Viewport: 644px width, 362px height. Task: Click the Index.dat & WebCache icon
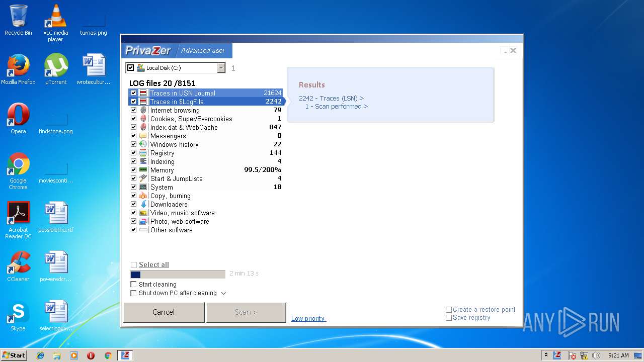(x=143, y=127)
